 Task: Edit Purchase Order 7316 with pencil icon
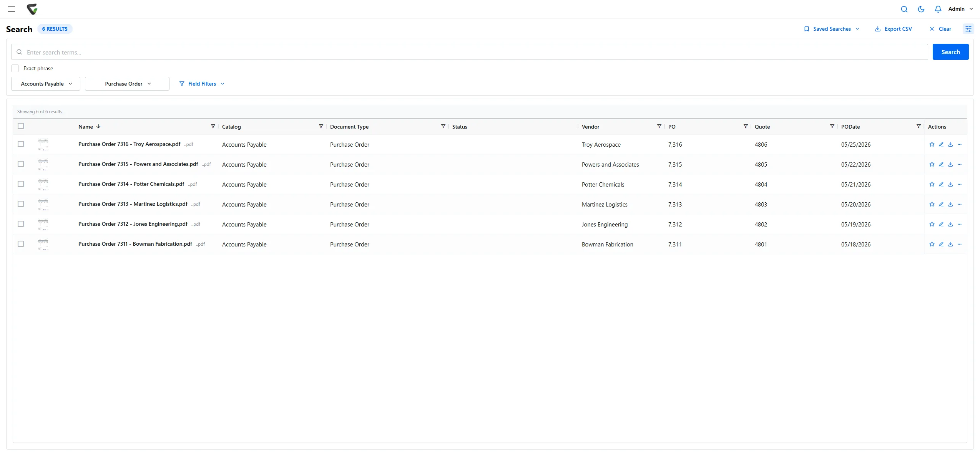click(941, 144)
